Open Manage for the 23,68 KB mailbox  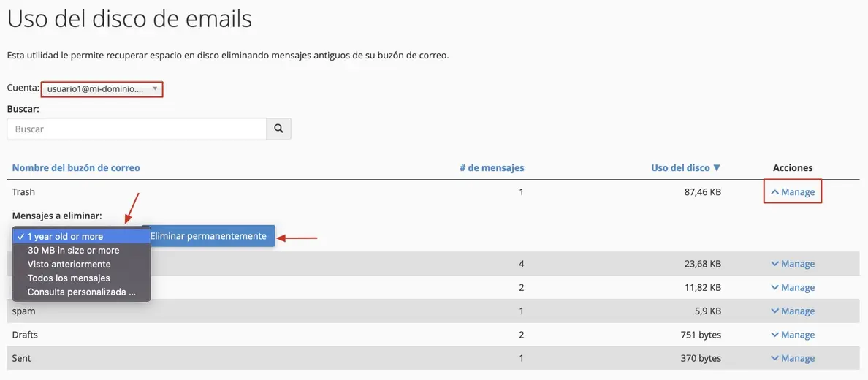(x=793, y=264)
